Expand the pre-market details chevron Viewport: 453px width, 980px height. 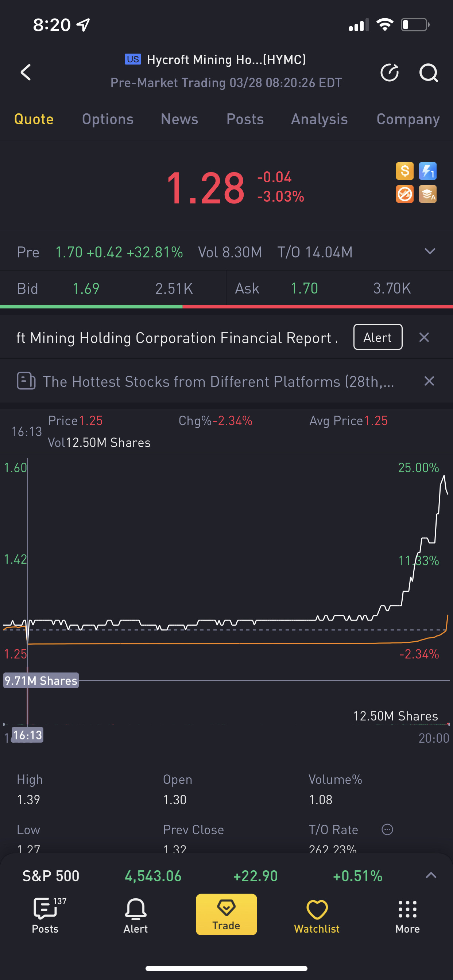[x=430, y=251]
